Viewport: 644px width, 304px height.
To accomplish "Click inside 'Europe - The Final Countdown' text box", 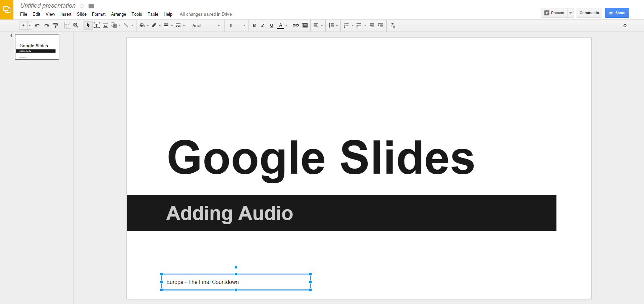I will [236, 282].
